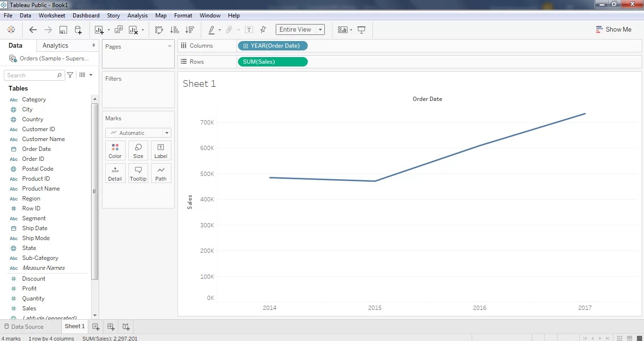Select the Category field
Screen dimensions: 644x341
pyautogui.click(x=34, y=100)
